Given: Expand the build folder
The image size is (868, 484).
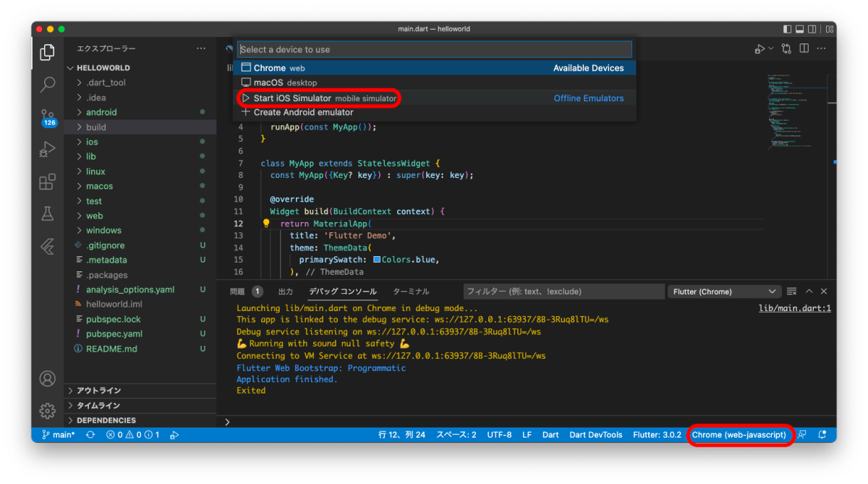Looking at the screenshot, I should click(x=140, y=127).
